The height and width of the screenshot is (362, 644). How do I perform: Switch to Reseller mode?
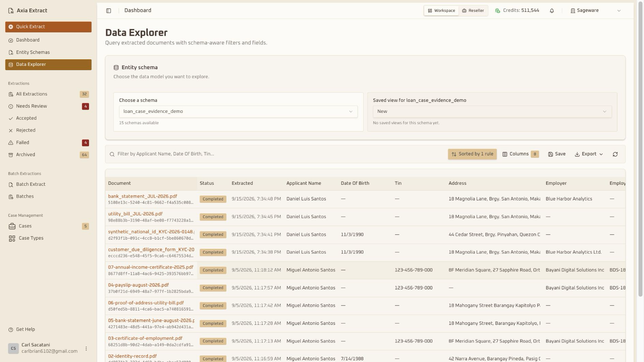coord(473,11)
